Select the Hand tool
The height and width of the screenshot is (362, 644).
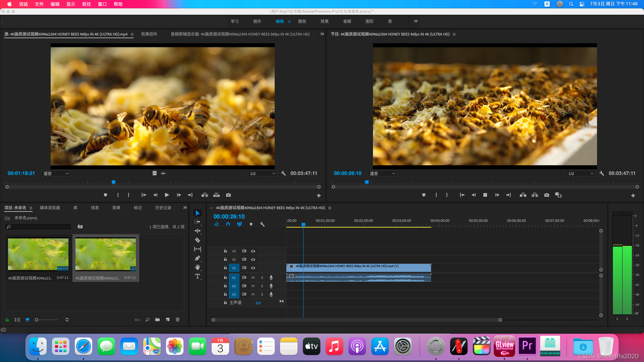[197, 267]
